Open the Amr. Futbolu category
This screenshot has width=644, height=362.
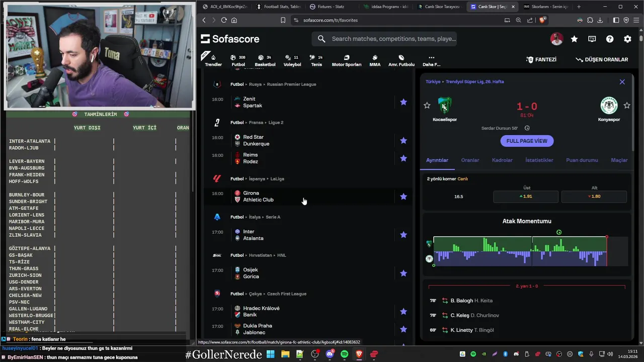click(x=401, y=60)
